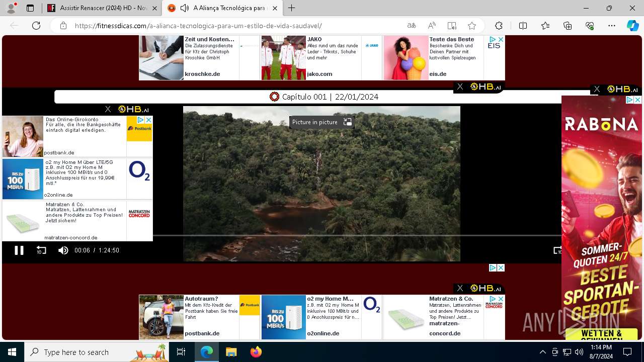Skip forward 10 seconds in the player
This screenshot has width=644, height=362.
click(x=557, y=250)
